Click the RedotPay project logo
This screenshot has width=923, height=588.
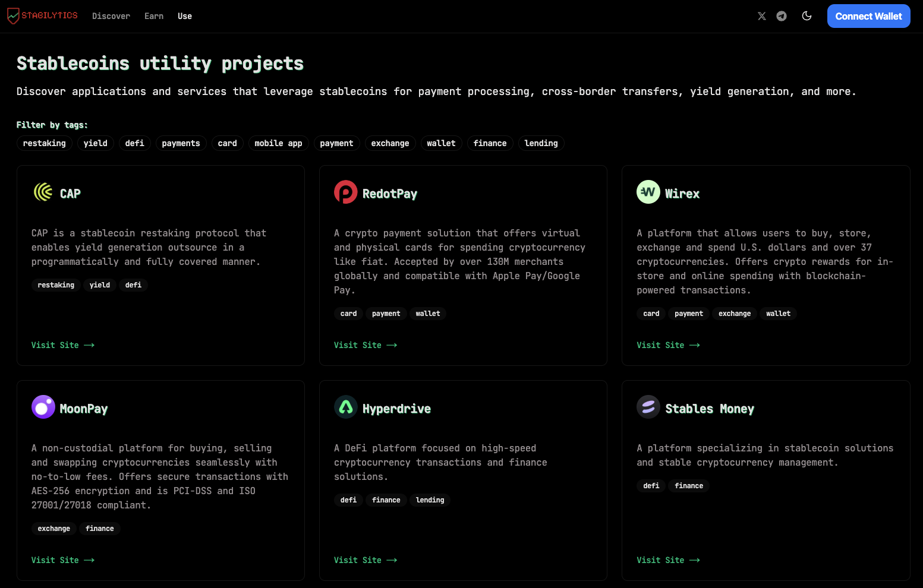346,192
